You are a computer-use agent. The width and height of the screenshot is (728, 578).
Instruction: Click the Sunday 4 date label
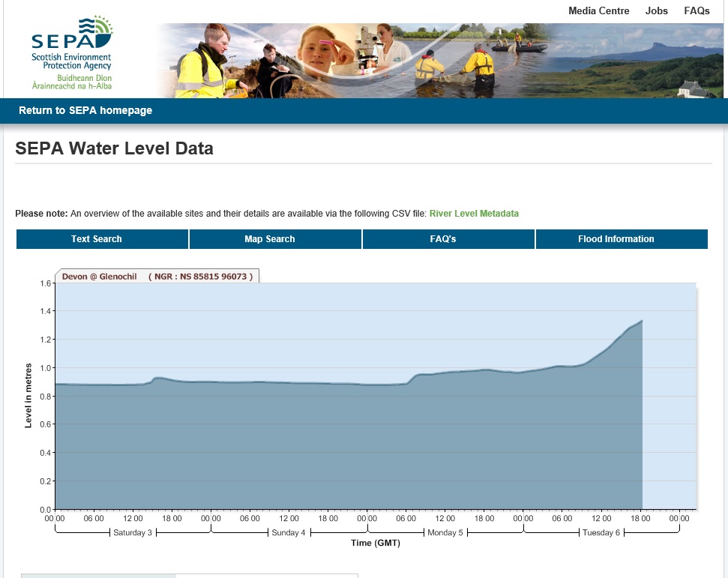(289, 533)
